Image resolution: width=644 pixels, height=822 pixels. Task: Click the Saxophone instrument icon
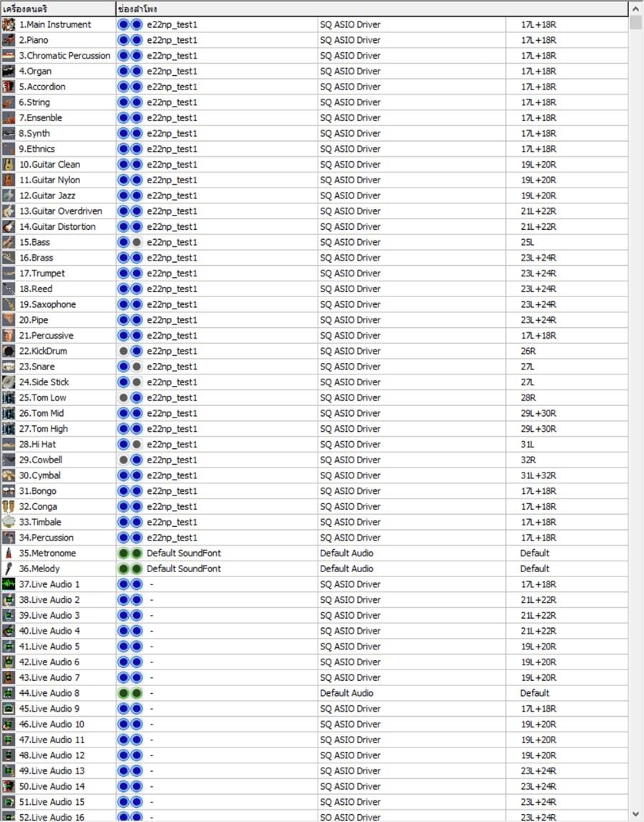click(9, 304)
